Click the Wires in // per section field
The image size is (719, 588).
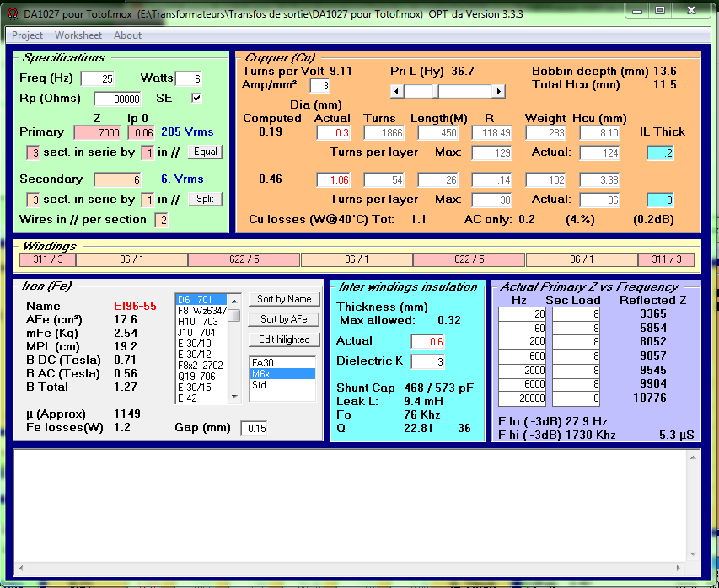tap(161, 220)
